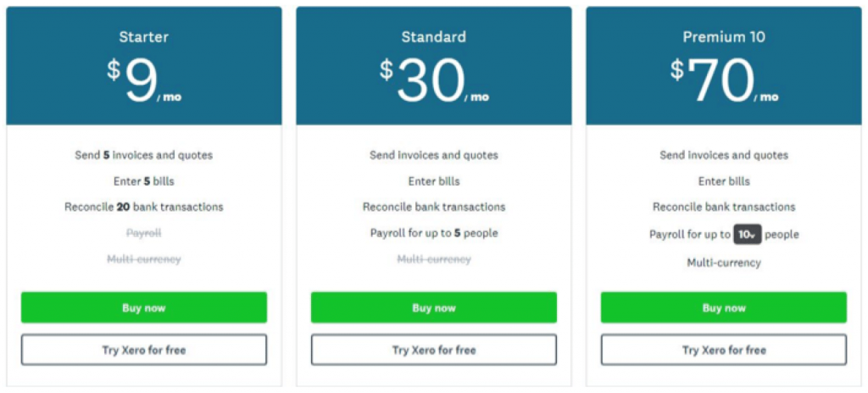Viewport: 868px width, 393px height.
Task: Open the payroll people count dropdown
Action: pyautogui.click(x=748, y=235)
